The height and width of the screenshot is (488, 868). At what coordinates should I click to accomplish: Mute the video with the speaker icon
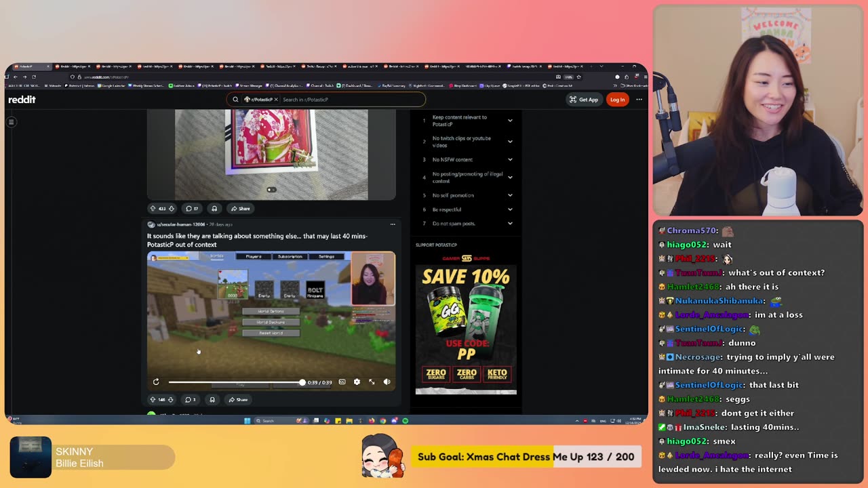(x=387, y=382)
